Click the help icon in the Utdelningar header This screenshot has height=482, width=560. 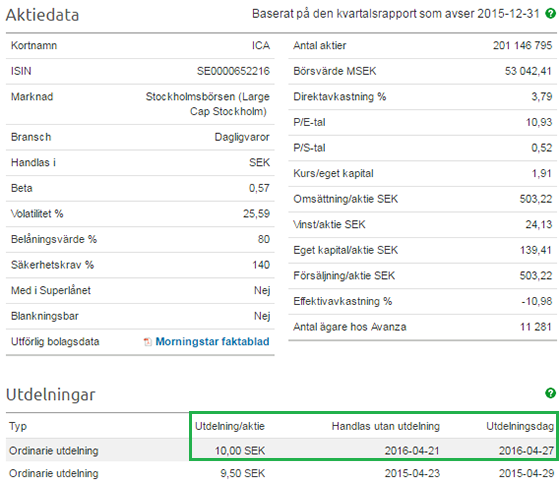pyautogui.click(x=550, y=393)
